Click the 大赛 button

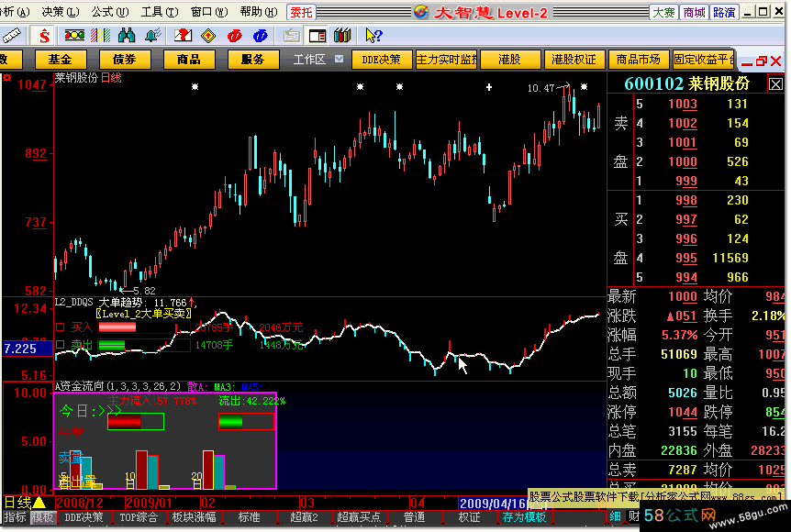(x=663, y=12)
